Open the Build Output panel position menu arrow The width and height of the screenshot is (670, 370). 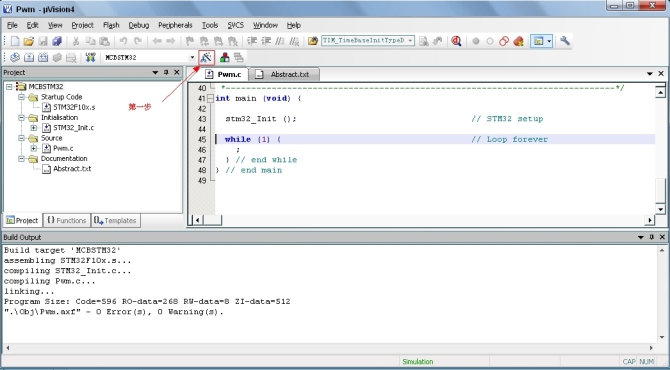[x=641, y=237]
